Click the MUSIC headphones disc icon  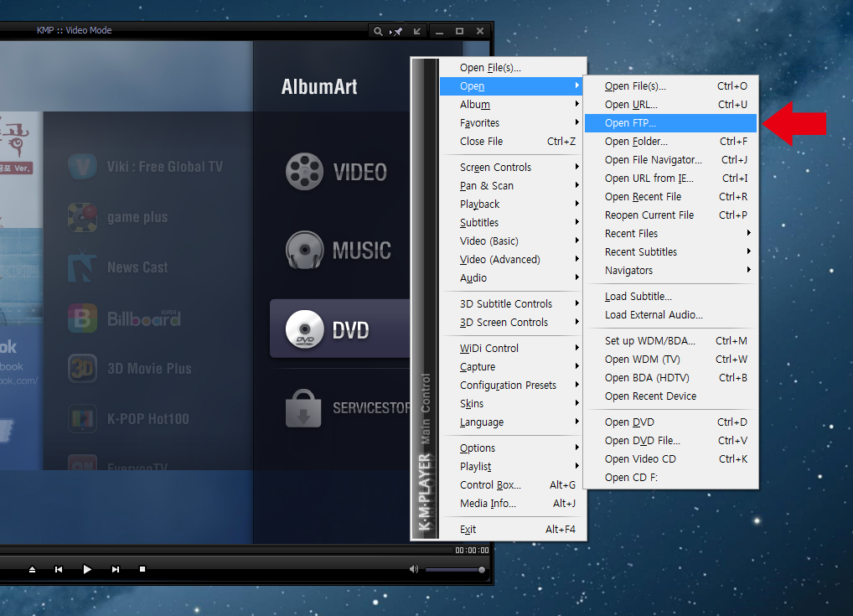305,250
